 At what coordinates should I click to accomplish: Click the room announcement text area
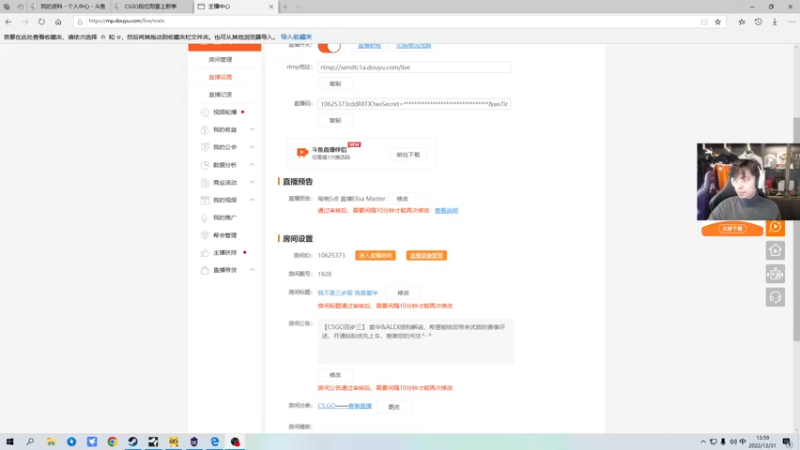tap(416, 341)
